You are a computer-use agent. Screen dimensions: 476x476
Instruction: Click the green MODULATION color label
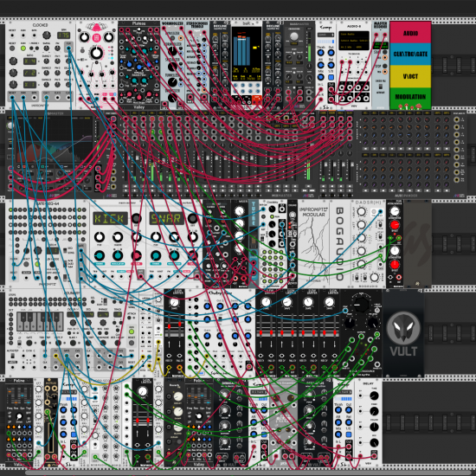tap(410, 98)
